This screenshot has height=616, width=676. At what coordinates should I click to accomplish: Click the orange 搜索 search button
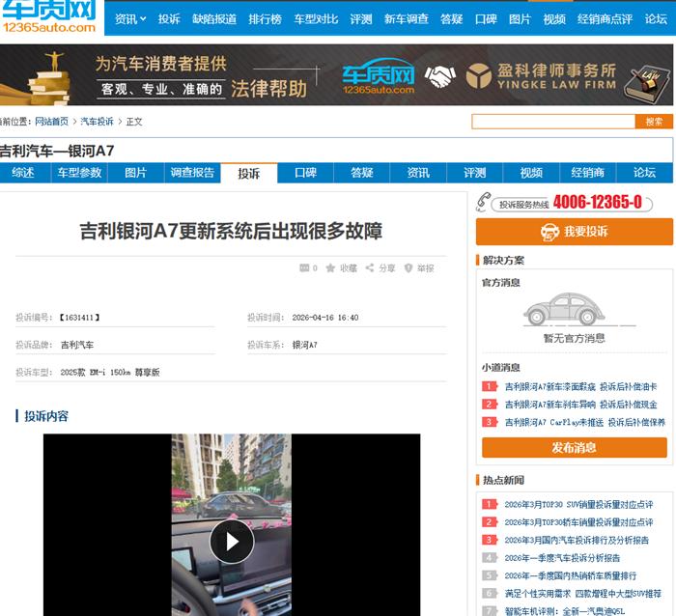point(654,122)
